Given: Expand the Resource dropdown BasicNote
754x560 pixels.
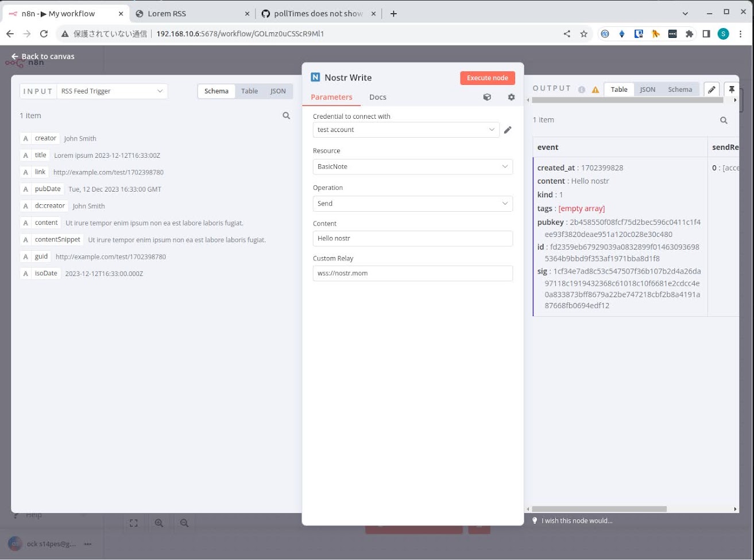Looking at the screenshot, I should point(412,166).
